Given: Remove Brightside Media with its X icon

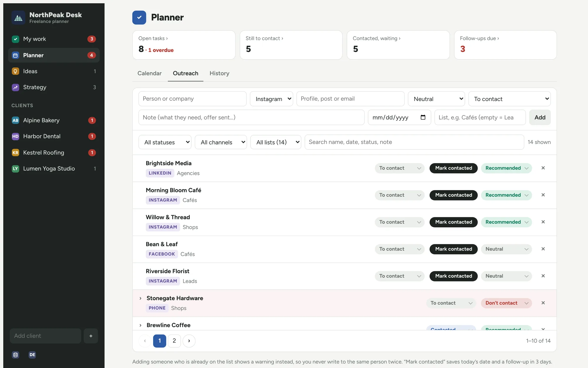Looking at the screenshot, I should pos(543,168).
